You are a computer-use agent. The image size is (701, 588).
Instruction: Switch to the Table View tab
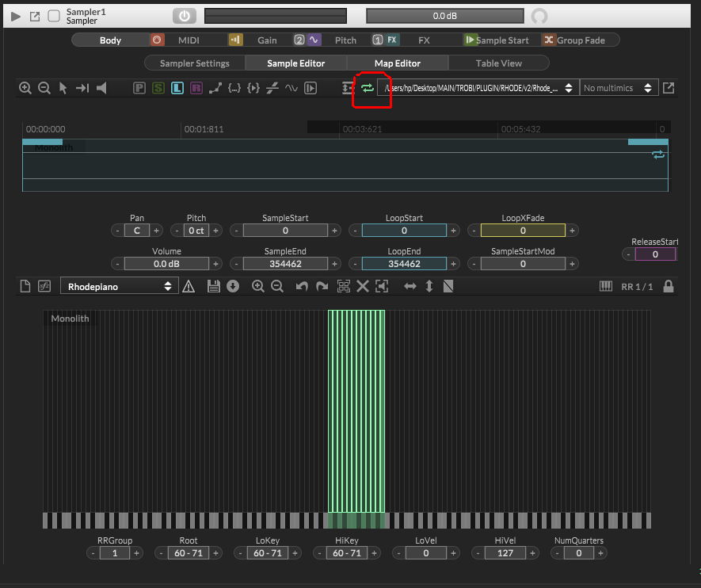pos(499,63)
